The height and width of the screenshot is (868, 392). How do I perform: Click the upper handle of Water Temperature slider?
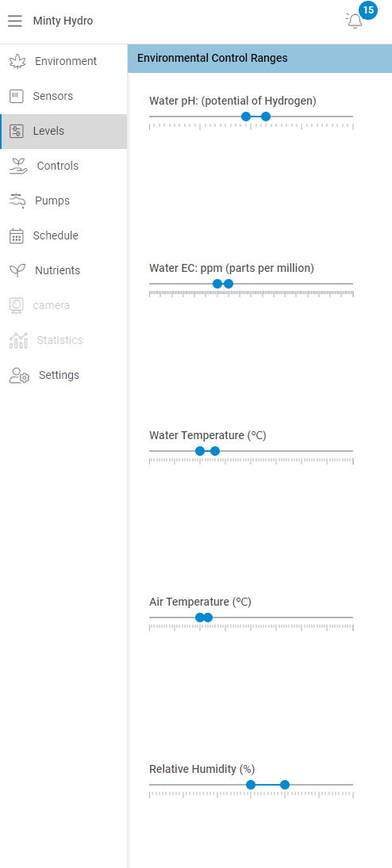215,451
